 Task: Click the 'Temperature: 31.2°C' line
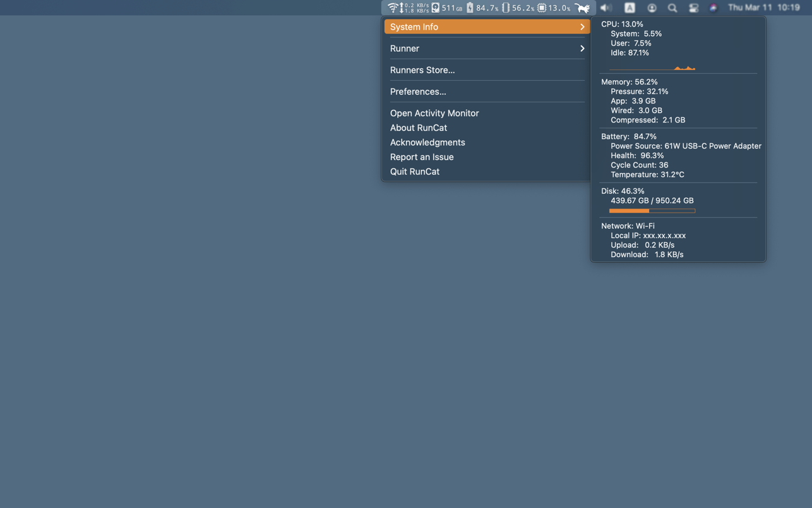[647, 174]
